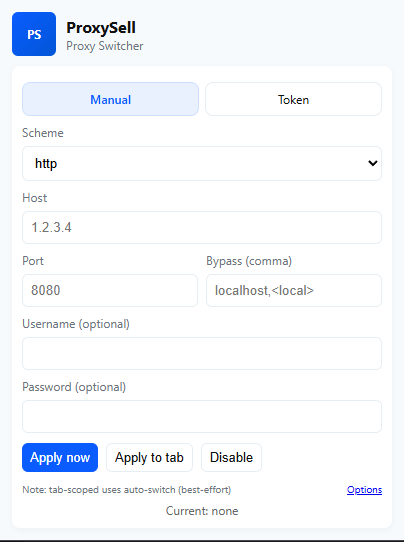Click the ProxySell title text

(x=101, y=28)
